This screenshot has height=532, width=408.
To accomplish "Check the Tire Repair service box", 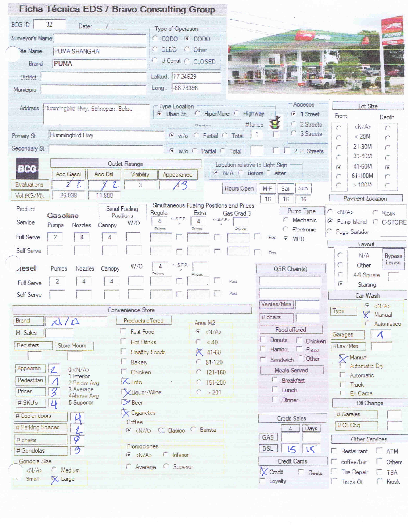I will pos(334,472).
